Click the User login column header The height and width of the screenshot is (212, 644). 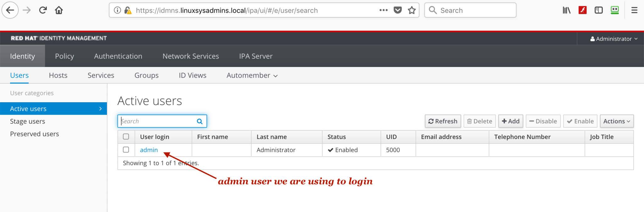[x=164, y=137]
